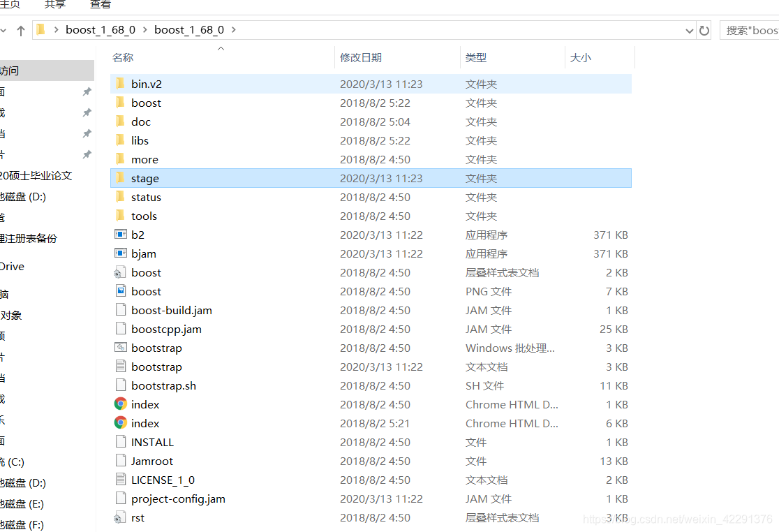This screenshot has width=779, height=532.
Task: Click folder icon in address bar
Action: pyautogui.click(x=41, y=30)
